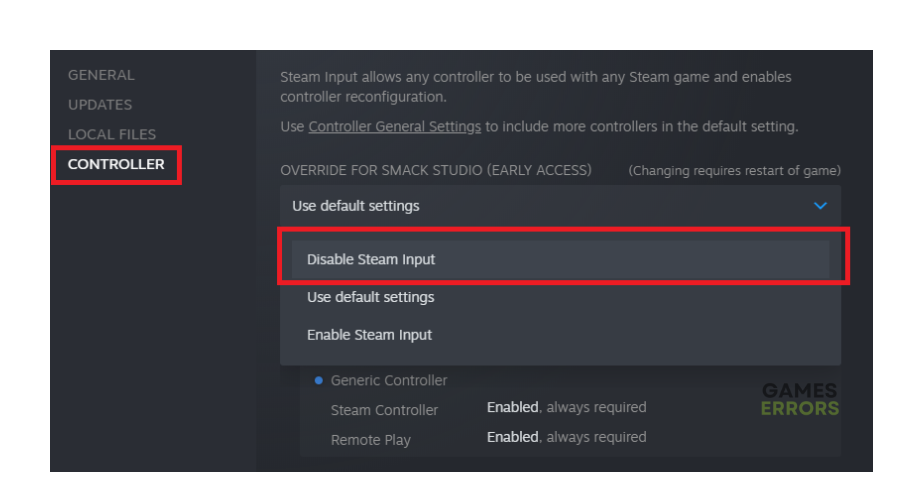Click the blue Generic Controller bullet
Viewport: 900px width, 500px height.
(319, 380)
